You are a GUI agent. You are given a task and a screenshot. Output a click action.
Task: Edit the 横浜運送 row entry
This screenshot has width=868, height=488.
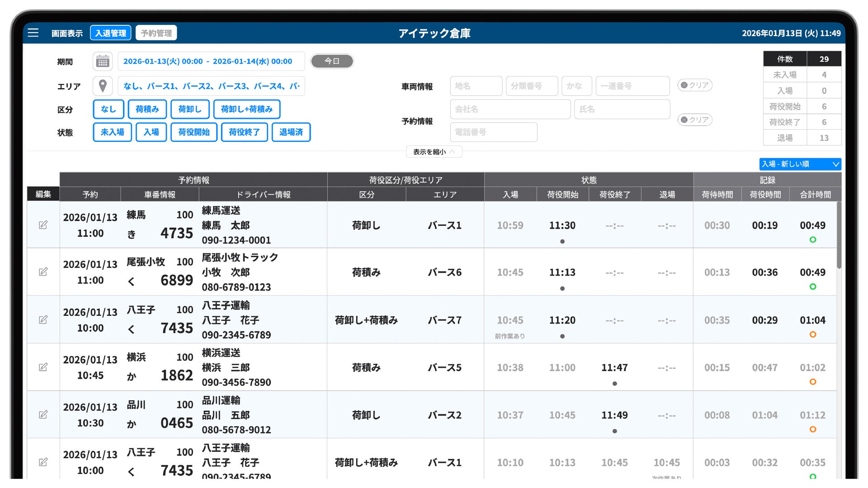43,367
